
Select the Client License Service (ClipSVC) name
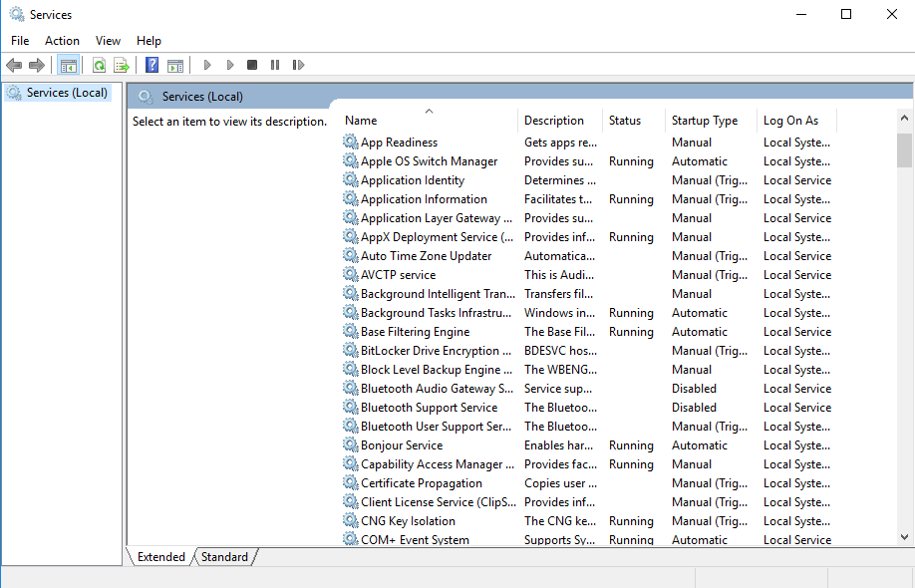pyautogui.click(x=439, y=501)
